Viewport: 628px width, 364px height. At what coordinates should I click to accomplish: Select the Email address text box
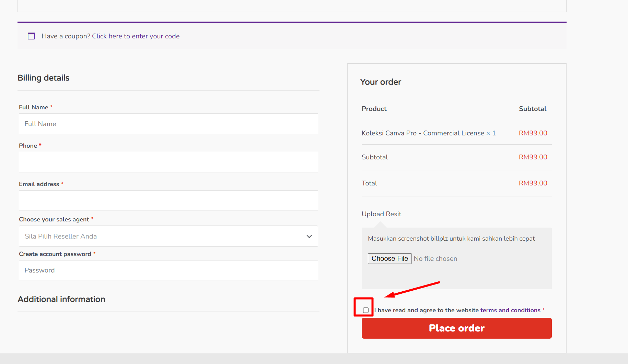click(x=168, y=201)
